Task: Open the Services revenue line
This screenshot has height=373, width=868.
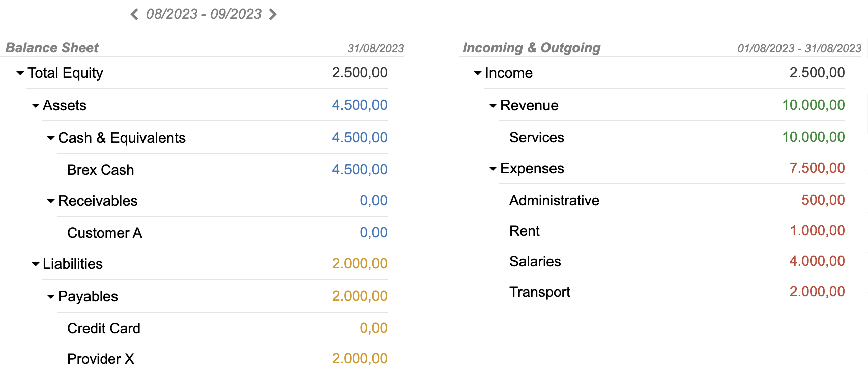Action: pyautogui.click(x=537, y=137)
